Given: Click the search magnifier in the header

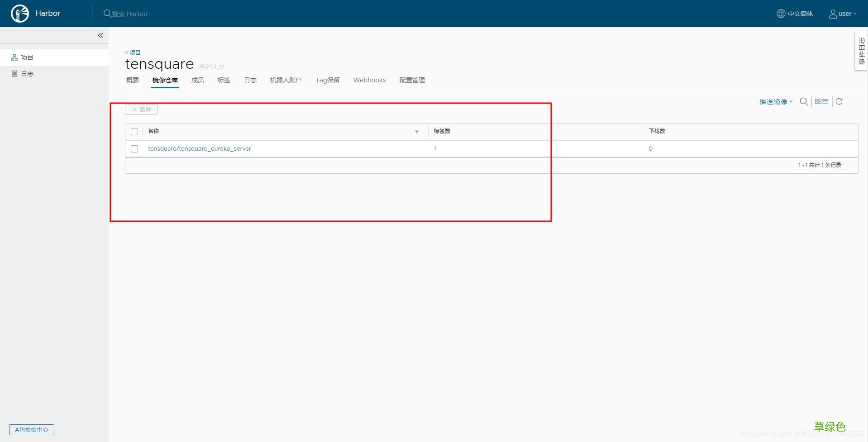Looking at the screenshot, I should pos(107,14).
